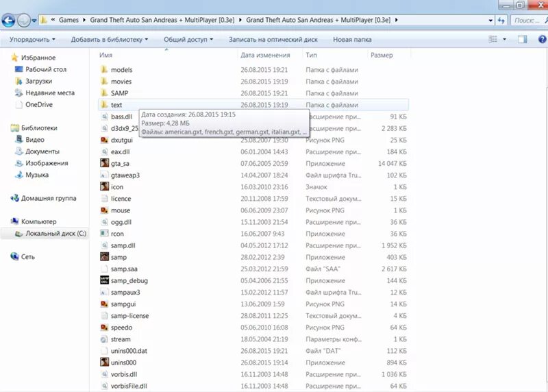Select the rcon application icon

pyautogui.click(x=104, y=233)
